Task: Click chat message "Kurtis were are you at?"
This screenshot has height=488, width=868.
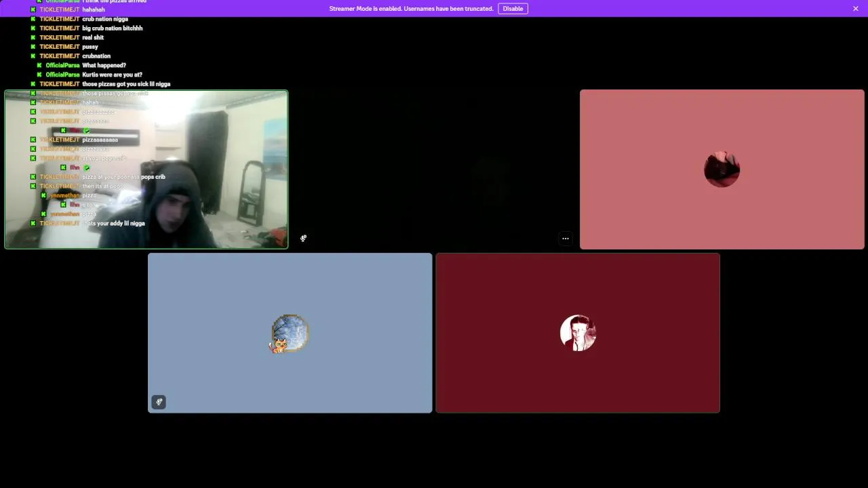Action: coord(112,75)
